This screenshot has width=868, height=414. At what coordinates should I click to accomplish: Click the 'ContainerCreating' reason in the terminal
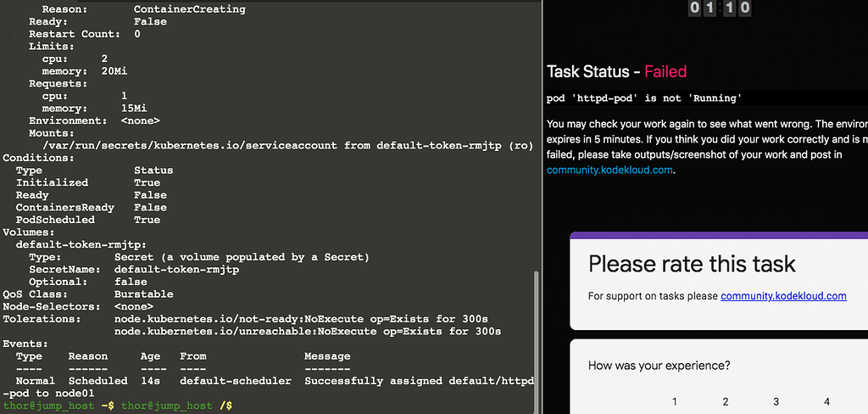pos(189,9)
